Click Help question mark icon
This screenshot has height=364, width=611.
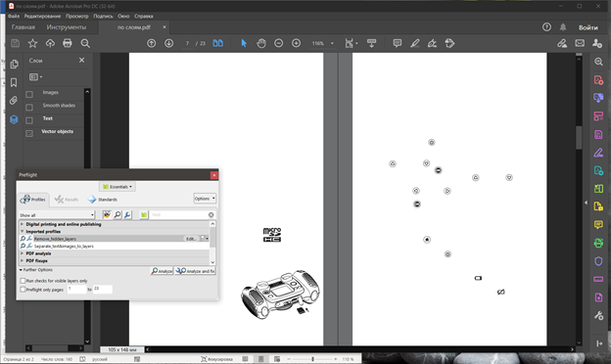[x=546, y=26]
